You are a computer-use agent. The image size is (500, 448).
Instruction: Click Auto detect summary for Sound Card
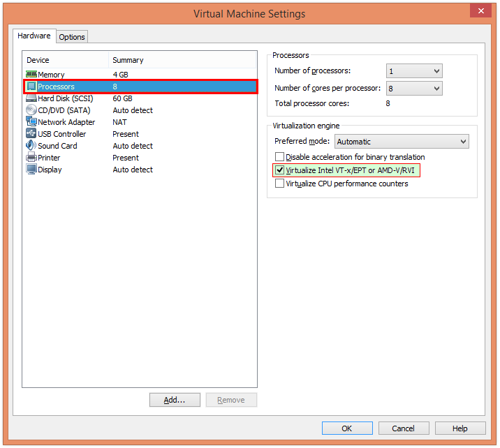coord(133,146)
